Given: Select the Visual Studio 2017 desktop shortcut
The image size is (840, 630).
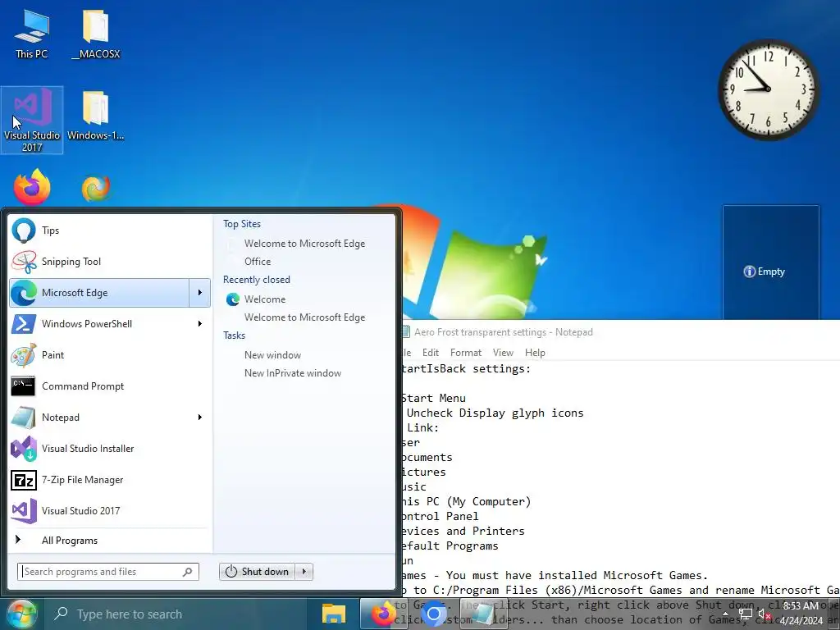Looking at the screenshot, I should (x=32, y=120).
